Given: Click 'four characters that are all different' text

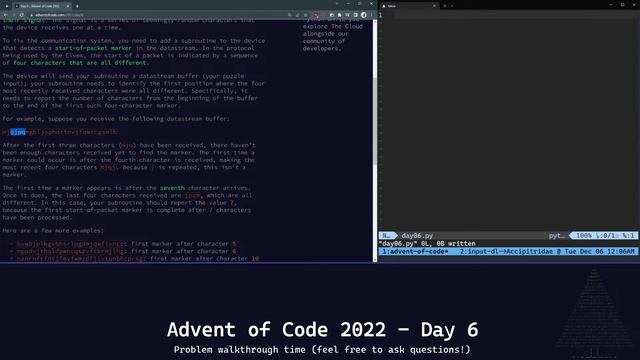Looking at the screenshot, I should coord(80,63).
